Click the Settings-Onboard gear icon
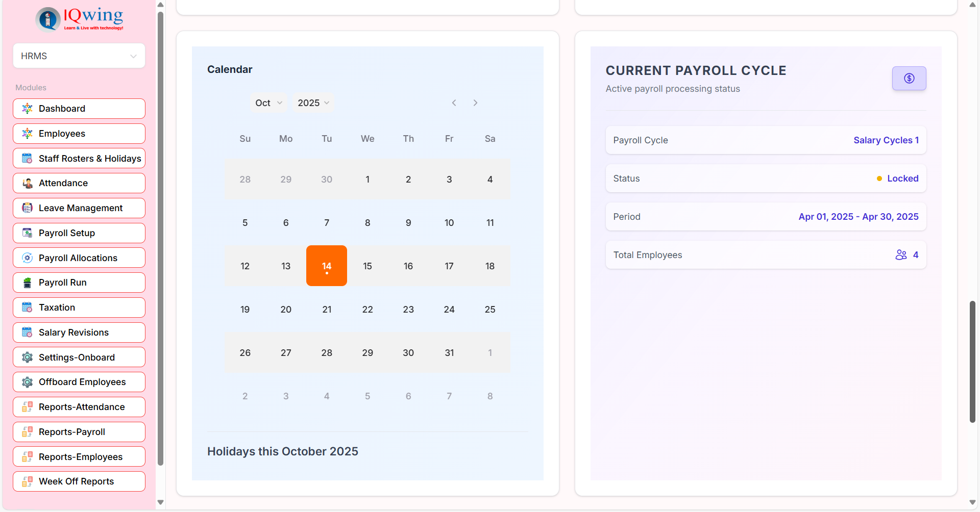The height and width of the screenshot is (512, 980). pyautogui.click(x=28, y=357)
